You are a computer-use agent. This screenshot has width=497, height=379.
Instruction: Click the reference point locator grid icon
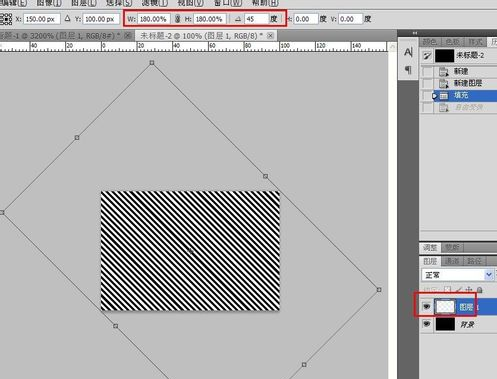[x=6, y=19]
